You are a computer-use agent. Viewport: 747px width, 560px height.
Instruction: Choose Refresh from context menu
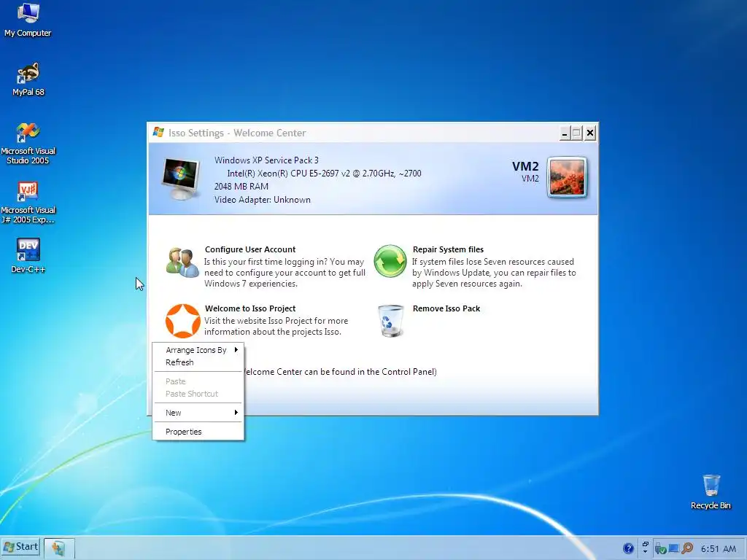[x=198, y=362]
